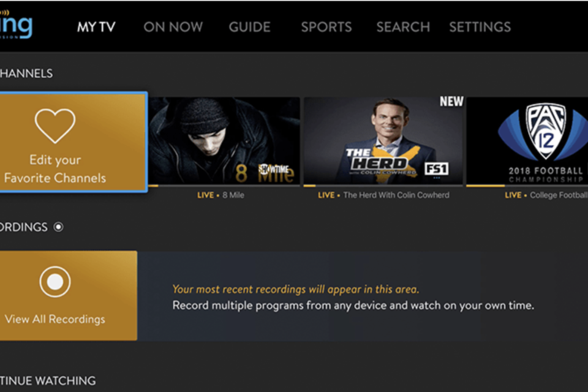Open The Herd With Colin Cowherd thumbnail
Screen dimensions: 588x392
pyautogui.click(x=383, y=141)
